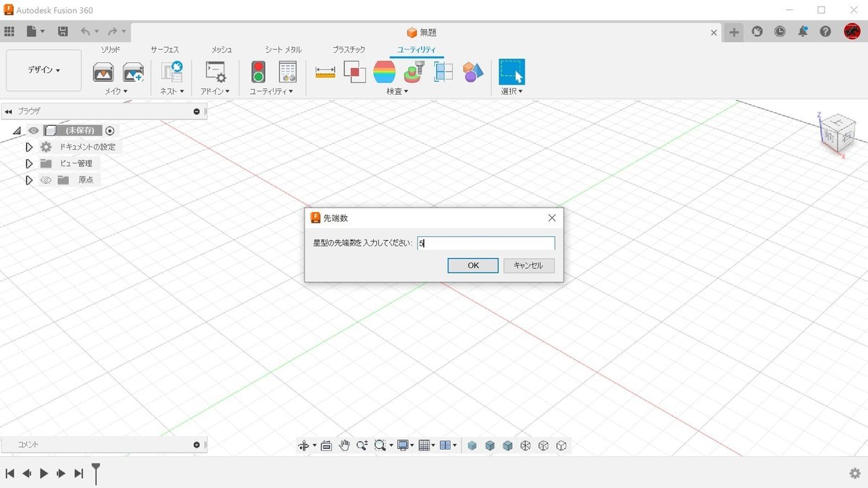Open the メイク dropdown menu
Image resolution: width=868 pixels, height=488 pixels.
(116, 92)
